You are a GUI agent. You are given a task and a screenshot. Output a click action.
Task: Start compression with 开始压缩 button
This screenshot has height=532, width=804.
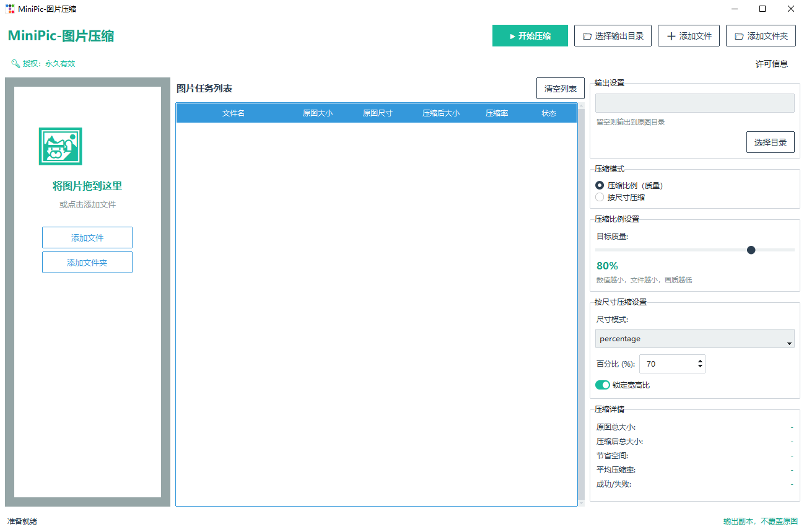[x=530, y=36]
